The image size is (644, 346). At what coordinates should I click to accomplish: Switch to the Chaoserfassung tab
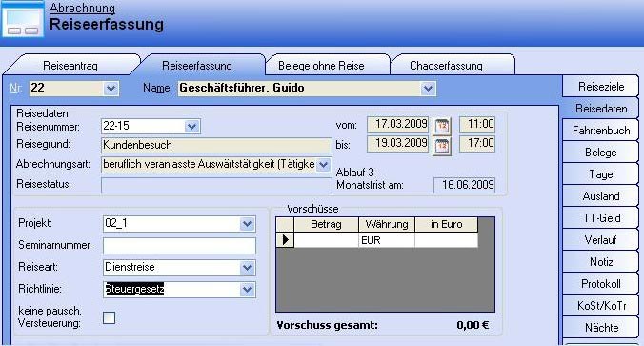pos(446,66)
